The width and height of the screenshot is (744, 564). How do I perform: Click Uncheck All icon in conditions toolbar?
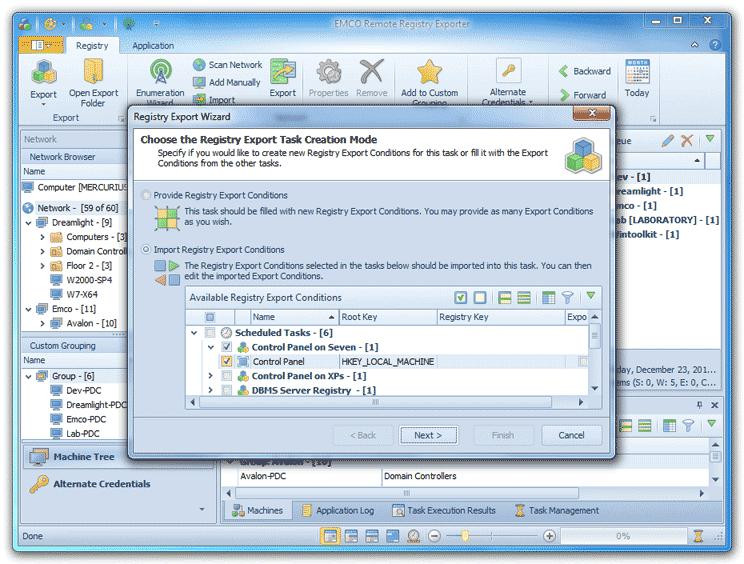click(480, 298)
